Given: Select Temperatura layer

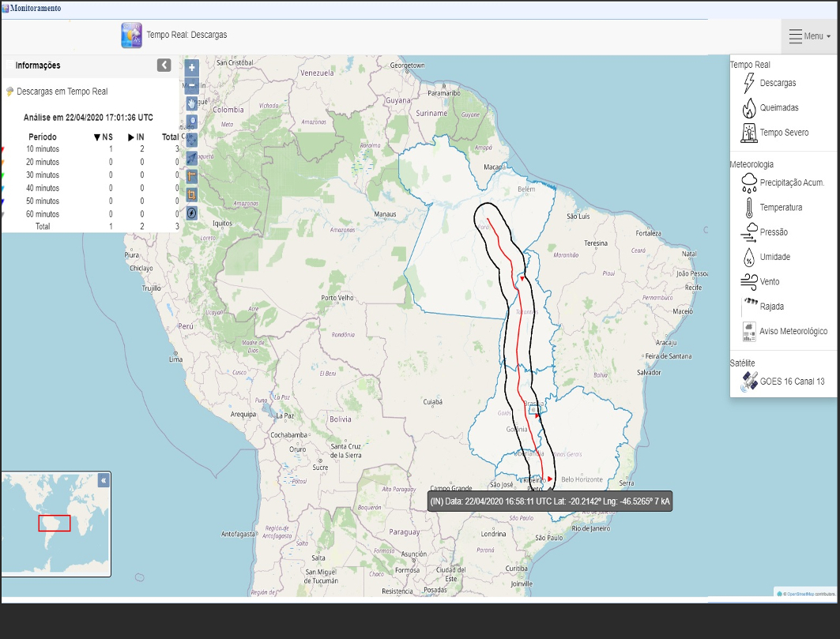Looking at the screenshot, I should click(781, 207).
